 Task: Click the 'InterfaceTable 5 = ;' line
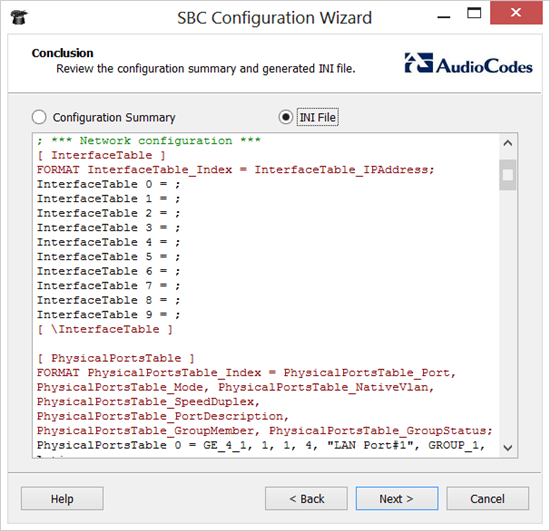[x=109, y=257]
